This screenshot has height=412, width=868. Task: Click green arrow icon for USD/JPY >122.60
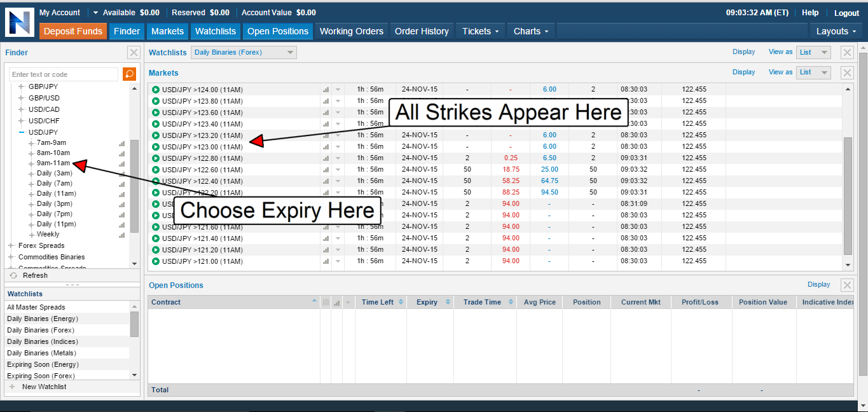coord(156,170)
